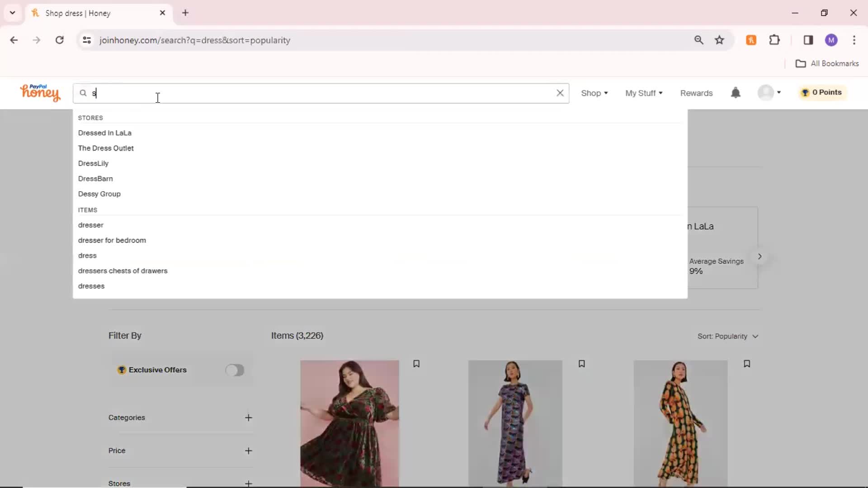Open the tab search dropdown arrow
868x488 pixels.
(x=13, y=13)
